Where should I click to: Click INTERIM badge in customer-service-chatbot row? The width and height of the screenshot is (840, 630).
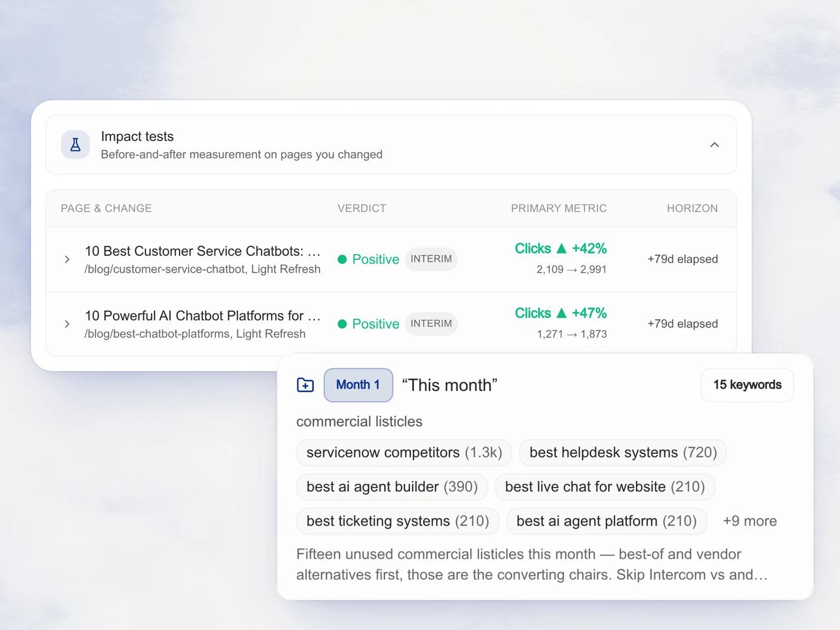[x=431, y=259]
